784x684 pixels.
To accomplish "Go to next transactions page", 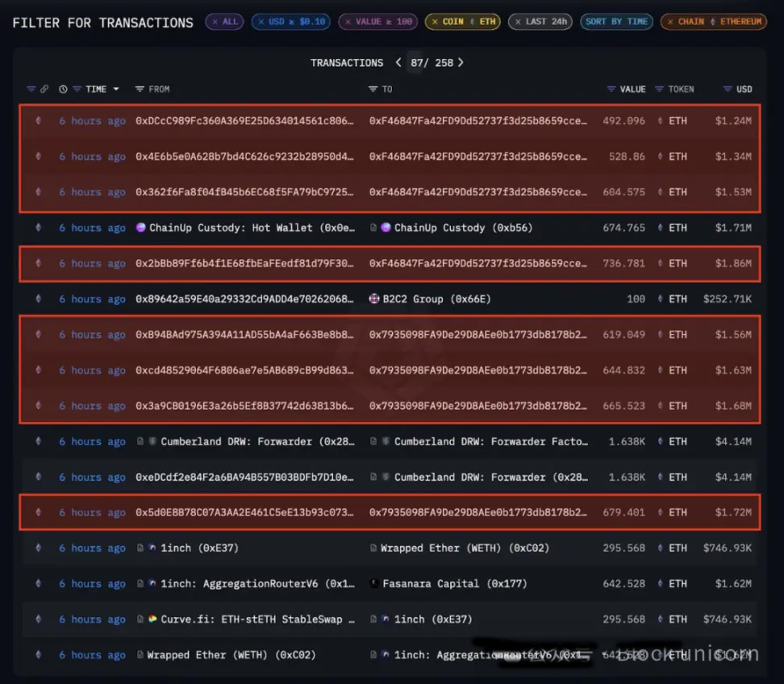I will [461, 62].
